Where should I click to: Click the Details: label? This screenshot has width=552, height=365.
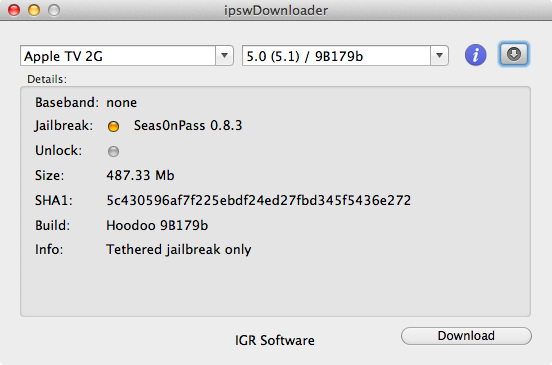tap(47, 79)
